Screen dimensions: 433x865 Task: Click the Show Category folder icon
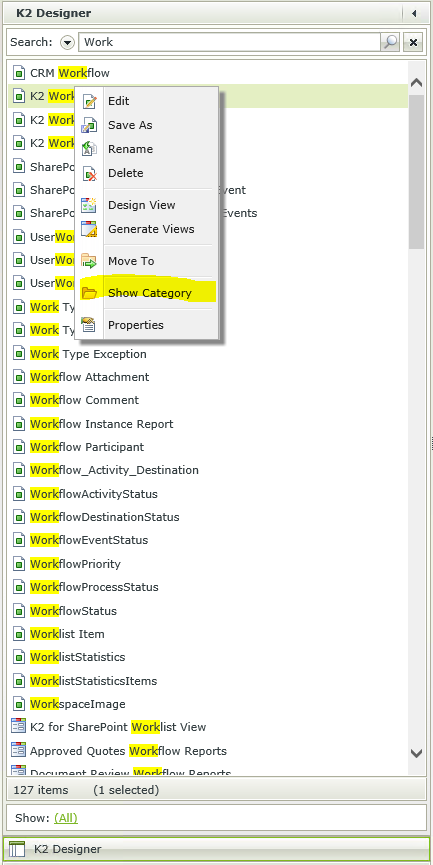click(x=89, y=293)
